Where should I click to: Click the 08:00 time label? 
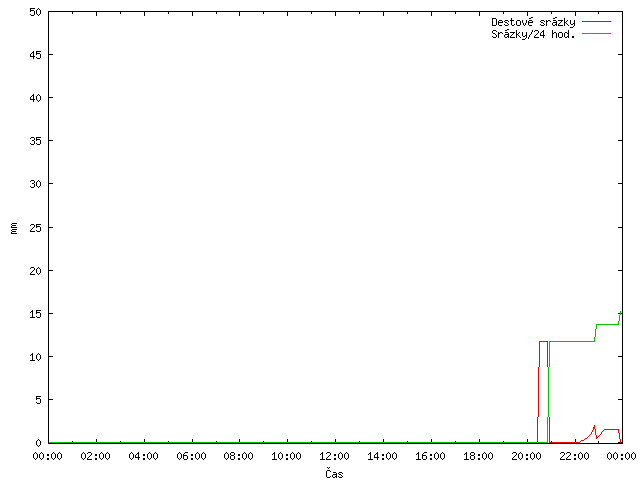coord(239,456)
